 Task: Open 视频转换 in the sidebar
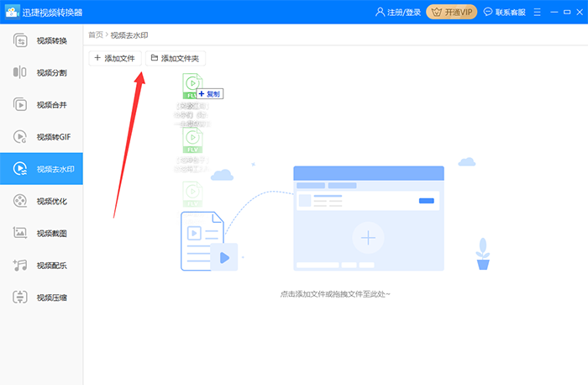[x=41, y=40]
